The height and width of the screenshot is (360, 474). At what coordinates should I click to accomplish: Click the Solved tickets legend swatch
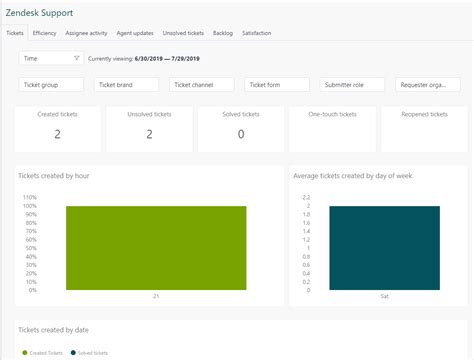coord(73,353)
